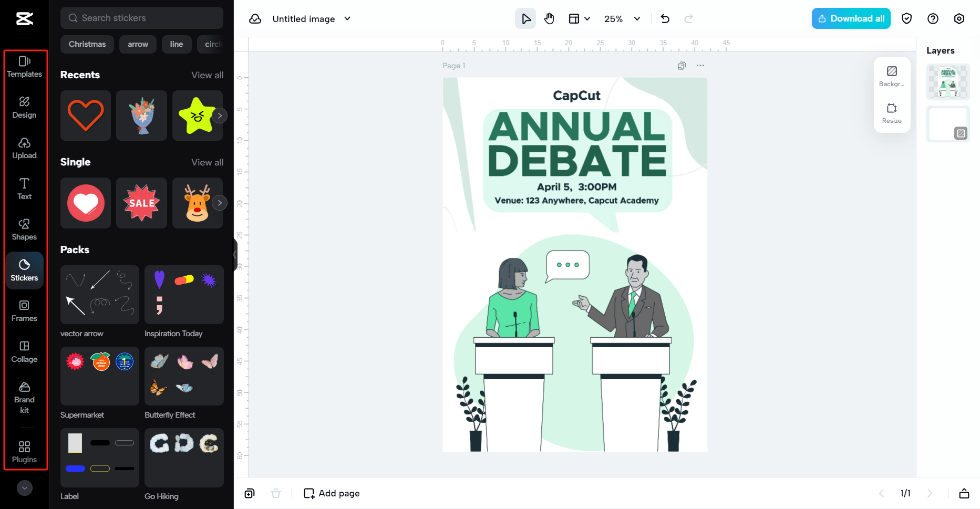The image size is (980, 509).
Task: Delete page using the trash icon
Action: [276, 493]
